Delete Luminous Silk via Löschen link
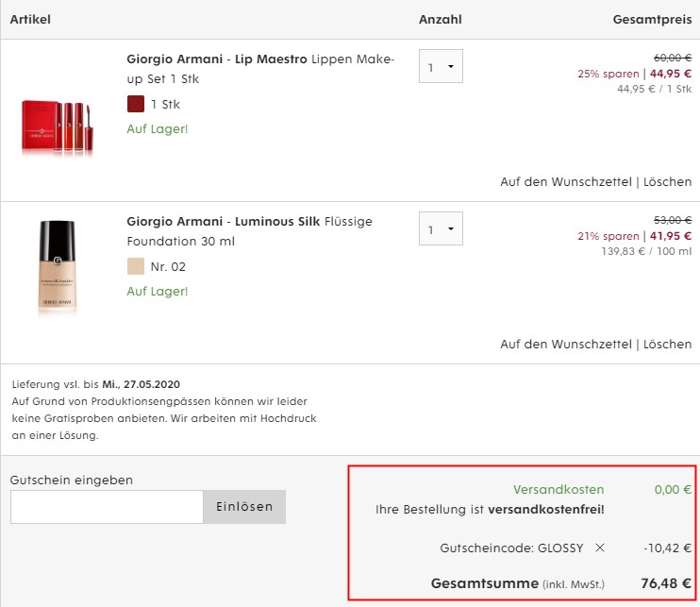The image size is (700, 607). pos(667,344)
